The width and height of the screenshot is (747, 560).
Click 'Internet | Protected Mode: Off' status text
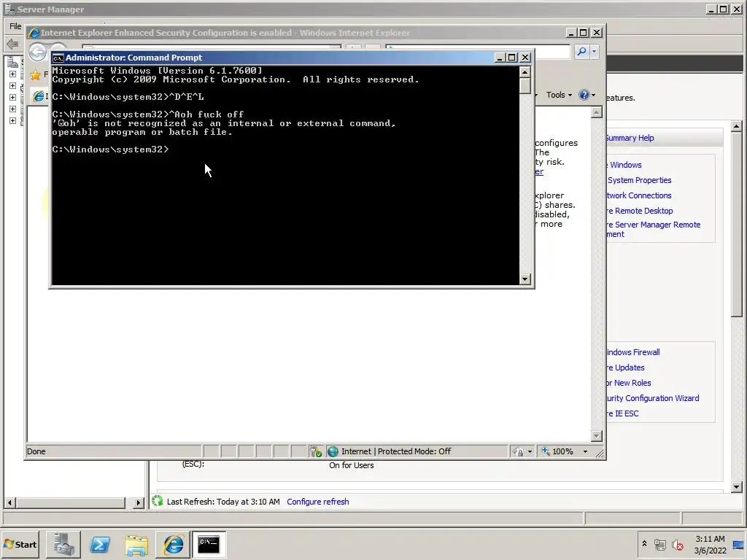[396, 451]
